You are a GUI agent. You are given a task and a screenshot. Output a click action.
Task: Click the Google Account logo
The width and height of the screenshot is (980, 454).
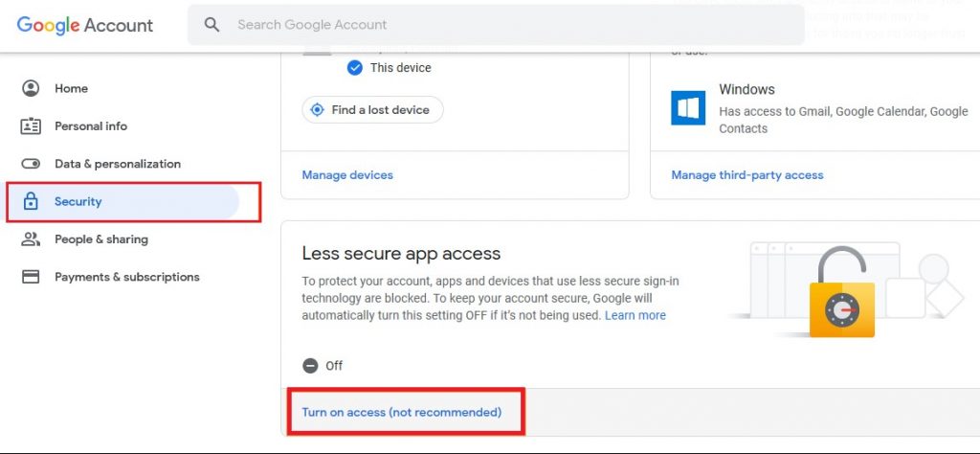point(85,25)
